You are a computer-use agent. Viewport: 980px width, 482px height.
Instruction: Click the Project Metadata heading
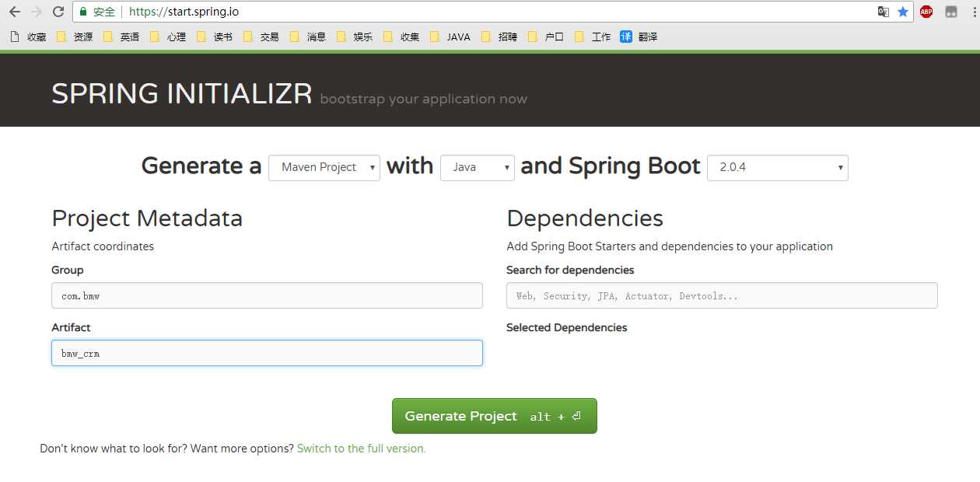coord(147,218)
